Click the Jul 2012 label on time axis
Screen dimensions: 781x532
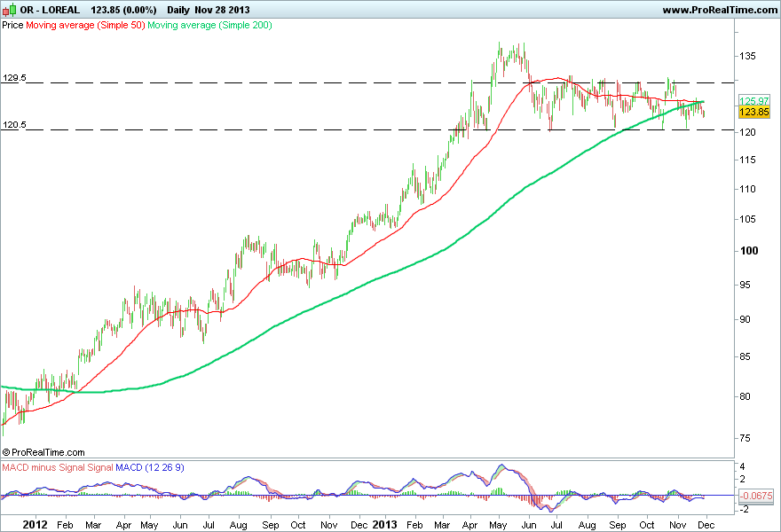coord(209,525)
